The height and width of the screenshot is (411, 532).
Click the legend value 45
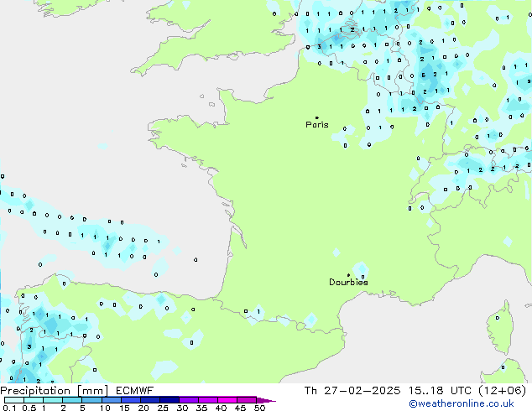coord(240,408)
